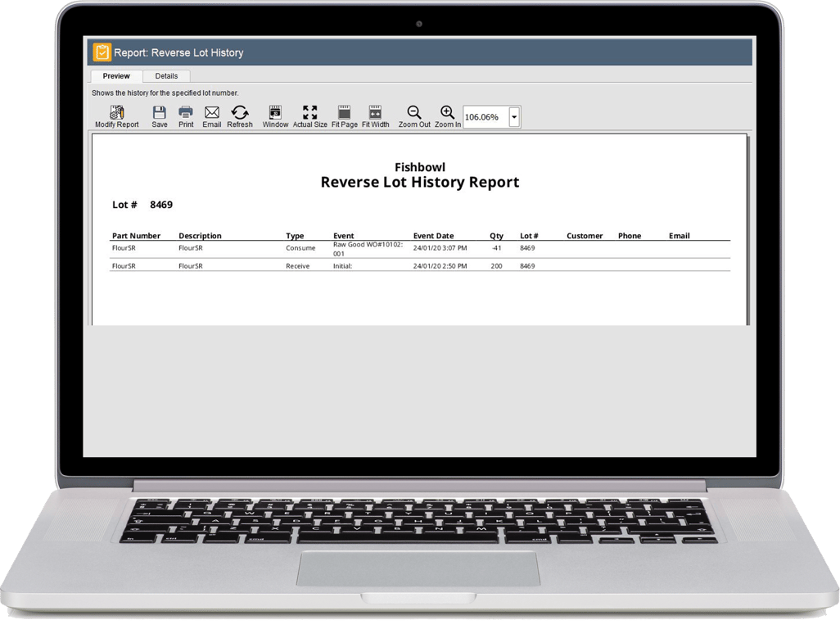840x629 pixels.
Task: Click the Reverse Lot History Report heading
Action: pyautogui.click(x=420, y=182)
